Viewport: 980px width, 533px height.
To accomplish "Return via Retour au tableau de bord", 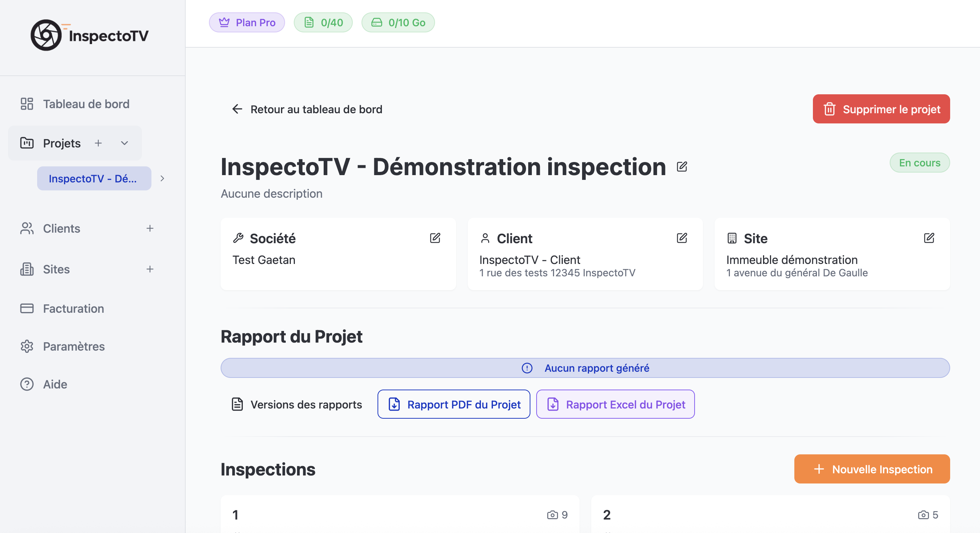I will click(x=307, y=109).
